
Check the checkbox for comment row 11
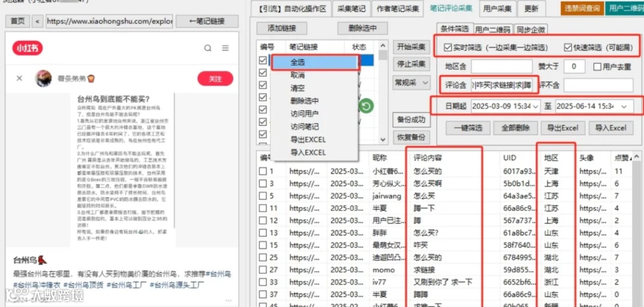(x=263, y=209)
